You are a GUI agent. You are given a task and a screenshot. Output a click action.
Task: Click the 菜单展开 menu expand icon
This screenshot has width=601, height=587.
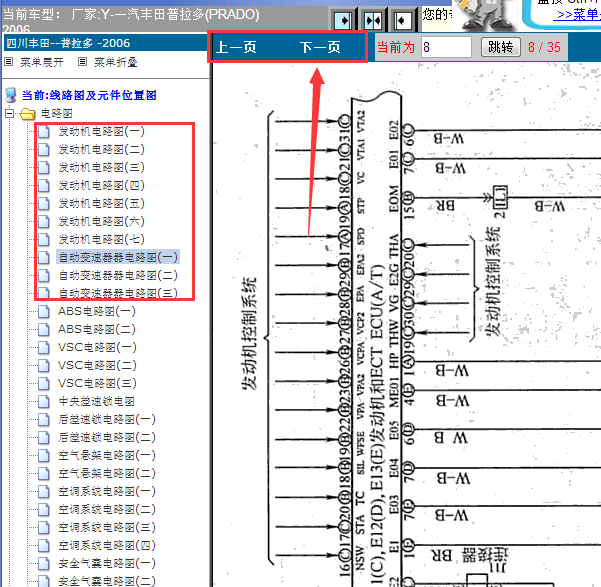coord(8,61)
